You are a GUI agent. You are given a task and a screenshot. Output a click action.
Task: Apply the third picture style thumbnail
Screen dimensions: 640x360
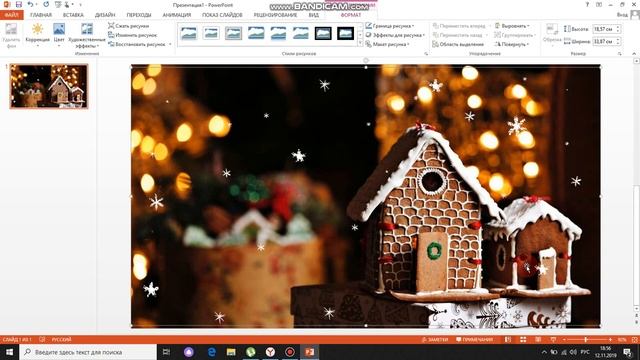pyautogui.click(x=233, y=33)
